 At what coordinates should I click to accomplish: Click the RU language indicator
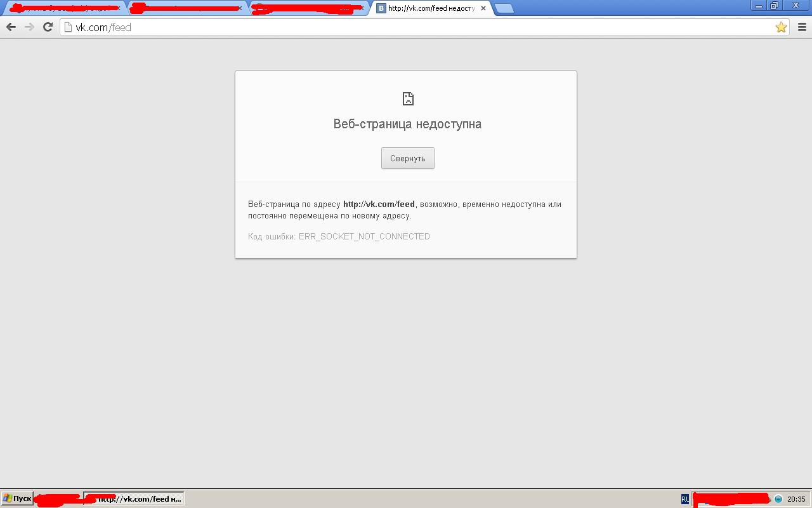click(685, 499)
